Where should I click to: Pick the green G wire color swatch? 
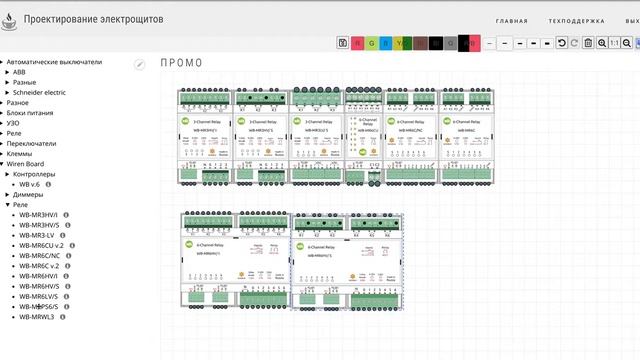pos(371,43)
